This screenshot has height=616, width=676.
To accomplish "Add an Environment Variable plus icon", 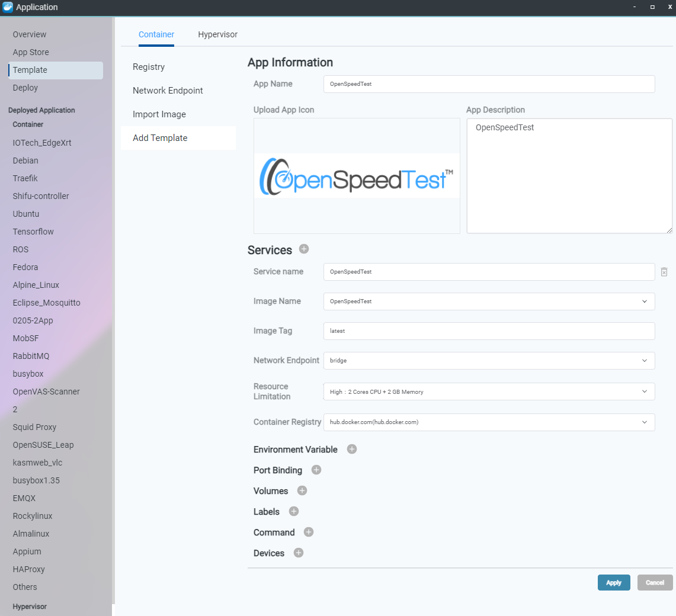I will pyautogui.click(x=352, y=449).
